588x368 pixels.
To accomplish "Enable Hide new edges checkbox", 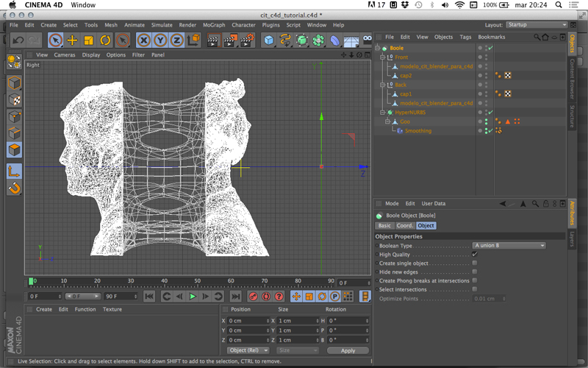I will tap(475, 272).
